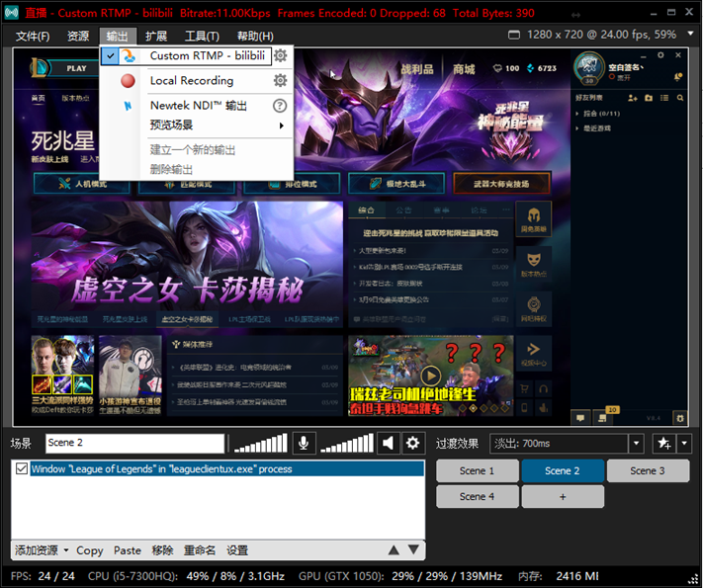Click the mask icon in League sidebar
The height and width of the screenshot is (588, 703).
[534, 264]
